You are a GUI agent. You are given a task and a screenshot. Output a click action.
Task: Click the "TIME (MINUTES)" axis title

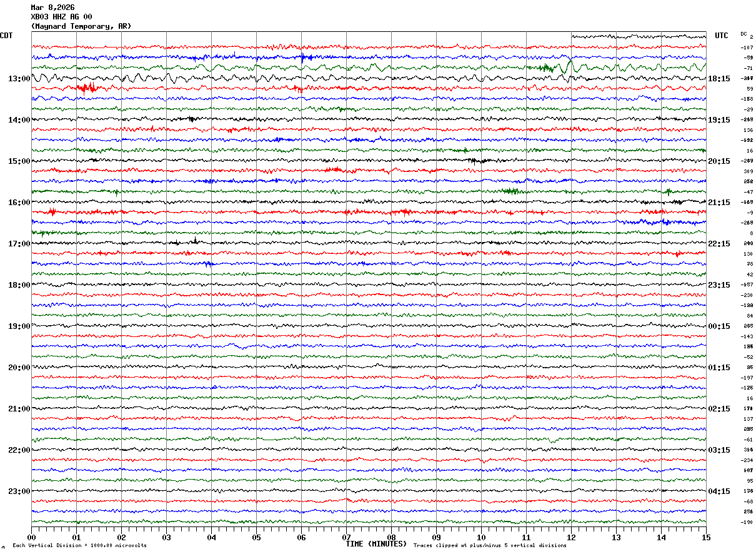click(x=376, y=544)
